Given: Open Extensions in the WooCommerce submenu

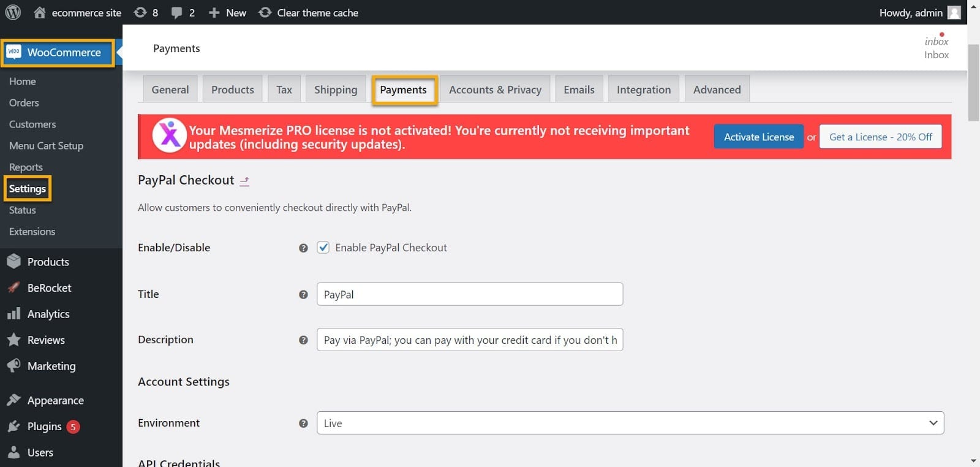Looking at the screenshot, I should pyautogui.click(x=32, y=232).
